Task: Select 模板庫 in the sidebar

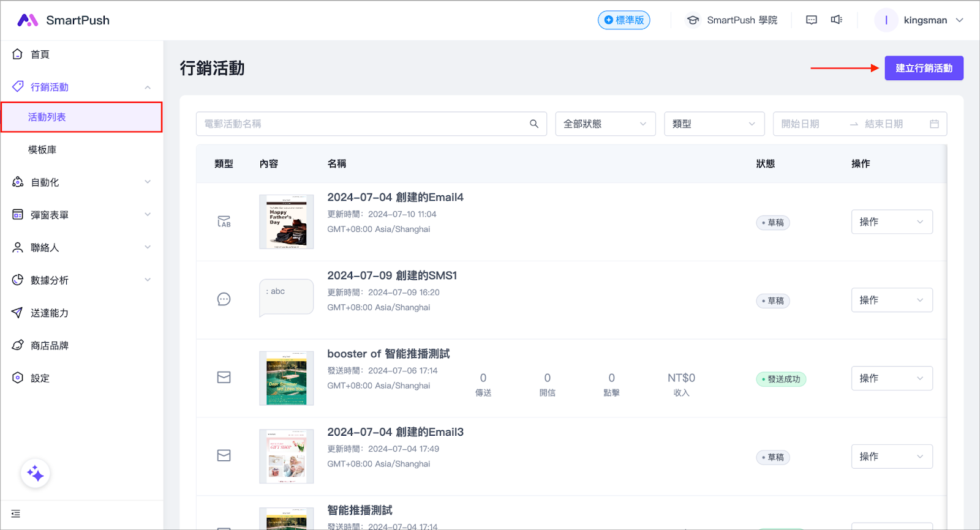Action: tap(42, 150)
